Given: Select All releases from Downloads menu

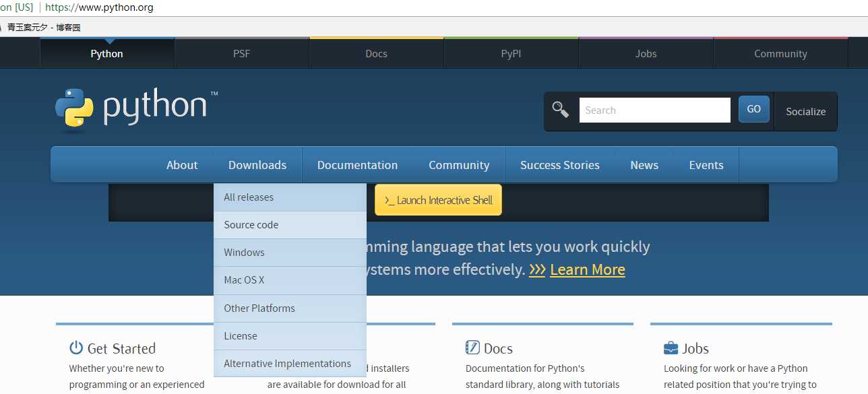Looking at the screenshot, I should (290, 197).
